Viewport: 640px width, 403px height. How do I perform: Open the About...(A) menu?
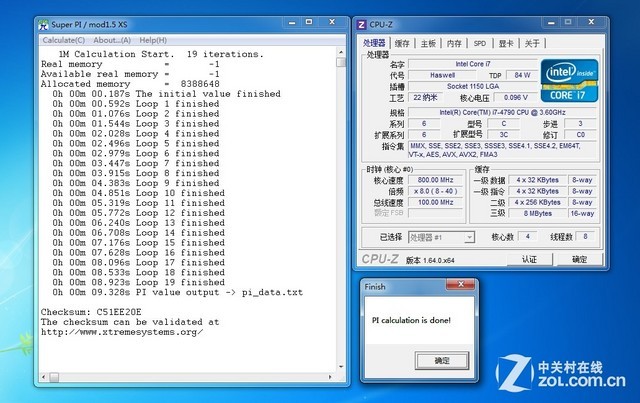point(115,39)
